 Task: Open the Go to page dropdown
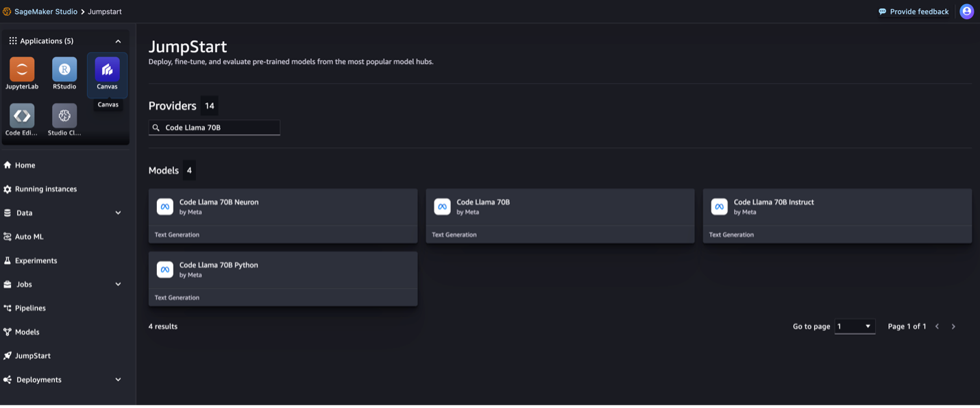pyautogui.click(x=855, y=326)
